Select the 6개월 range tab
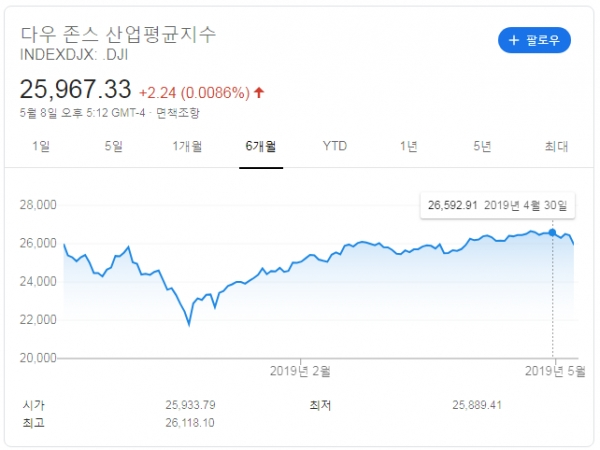 (x=261, y=147)
